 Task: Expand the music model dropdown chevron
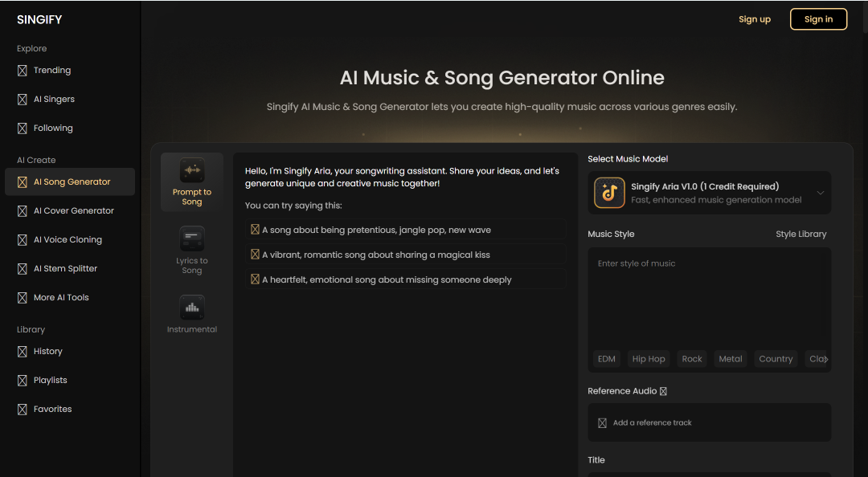pyautogui.click(x=821, y=193)
